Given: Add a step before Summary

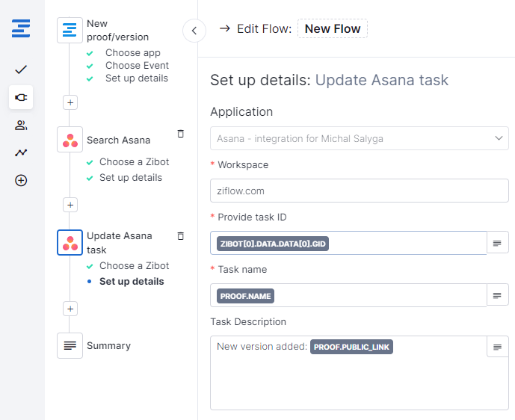Looking at the screenshot, I should pos(70,308).
